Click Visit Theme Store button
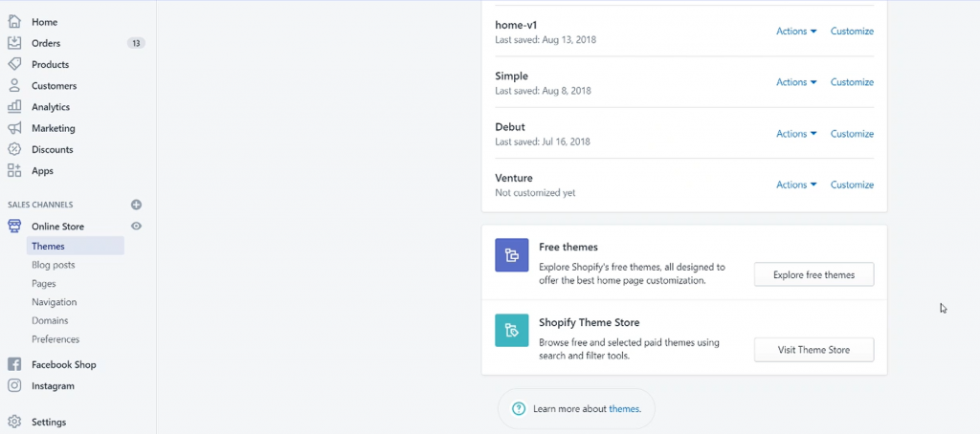980x434 pixels. coord(813,350)
